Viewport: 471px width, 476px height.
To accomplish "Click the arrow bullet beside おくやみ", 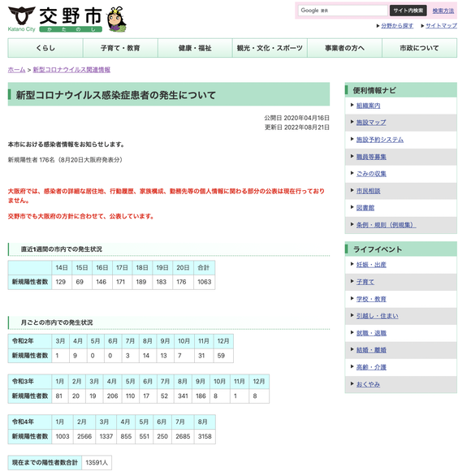I will (352, 383).
